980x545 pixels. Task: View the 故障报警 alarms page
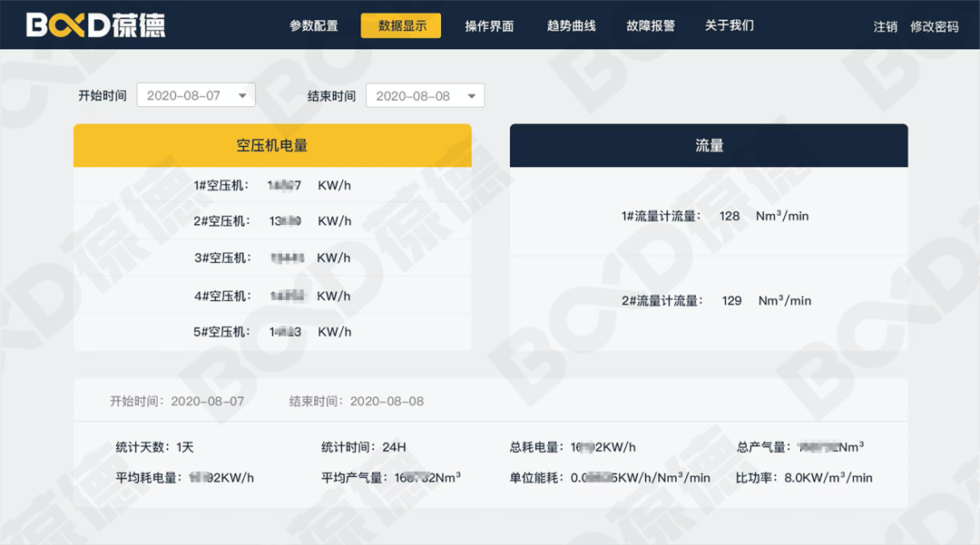click(652, 26)
